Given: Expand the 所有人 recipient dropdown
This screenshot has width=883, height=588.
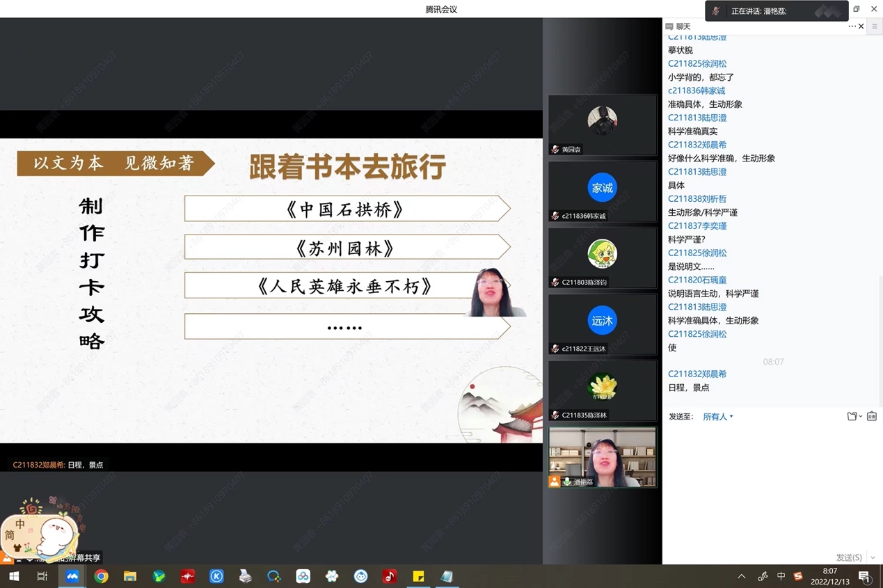Looking at the screenshot, I should click(718, 417).
